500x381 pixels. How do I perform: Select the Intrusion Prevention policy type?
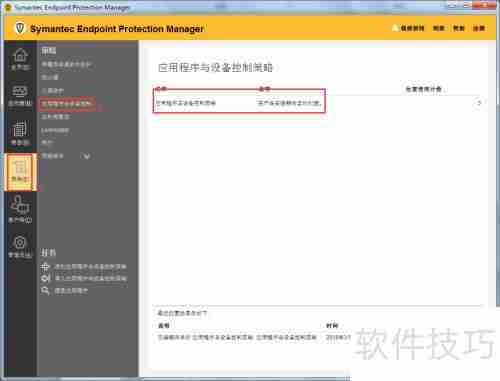(x=53, y=91)
